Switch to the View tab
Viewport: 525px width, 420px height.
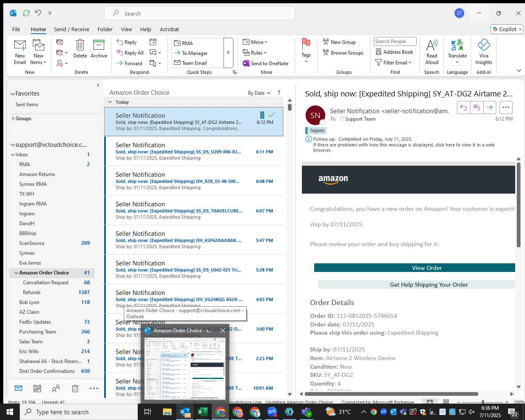click(x=126, y=29)
